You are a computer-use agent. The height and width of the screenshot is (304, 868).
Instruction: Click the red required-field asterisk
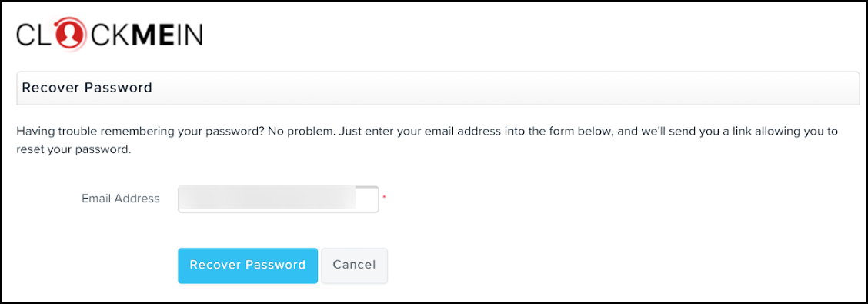coord(384,196)
